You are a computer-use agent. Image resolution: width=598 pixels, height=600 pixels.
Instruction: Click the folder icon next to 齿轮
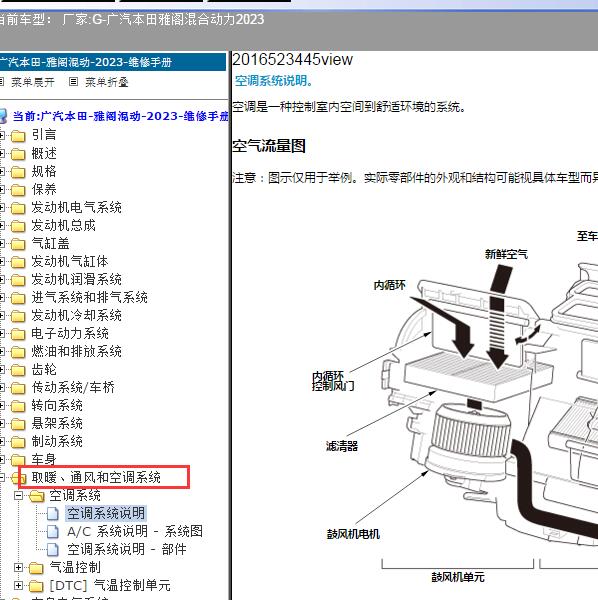[18, 370]
